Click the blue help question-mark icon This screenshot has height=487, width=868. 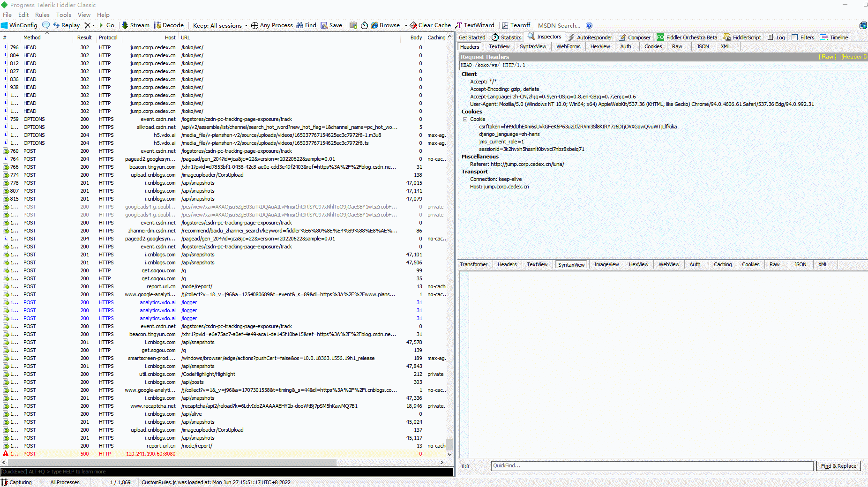(x=589, y=25)
